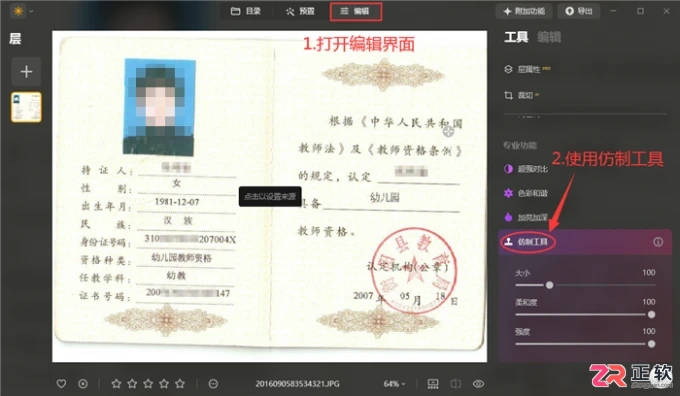Open the 编辑 edit tab in top bar
The image size is (680, 396).
click(355, 11)
